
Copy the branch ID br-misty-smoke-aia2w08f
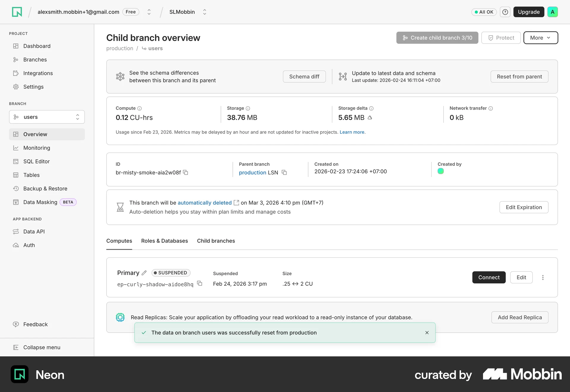(186, 173)
